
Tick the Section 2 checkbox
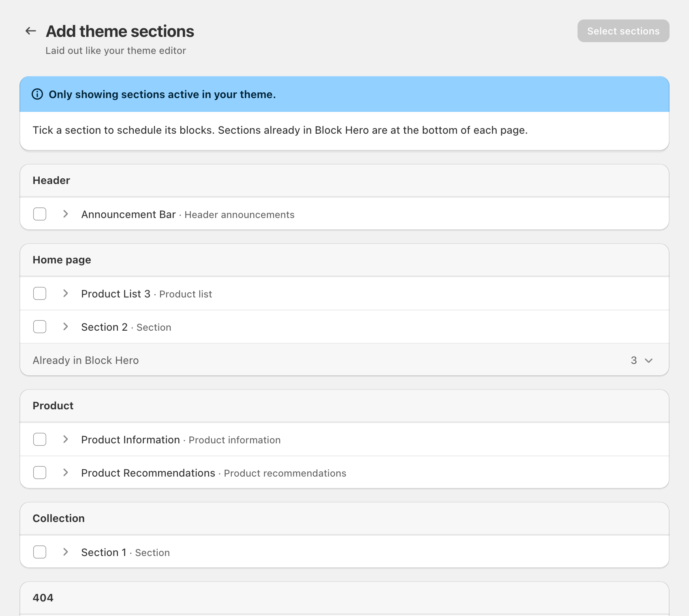tap(40, 327)
